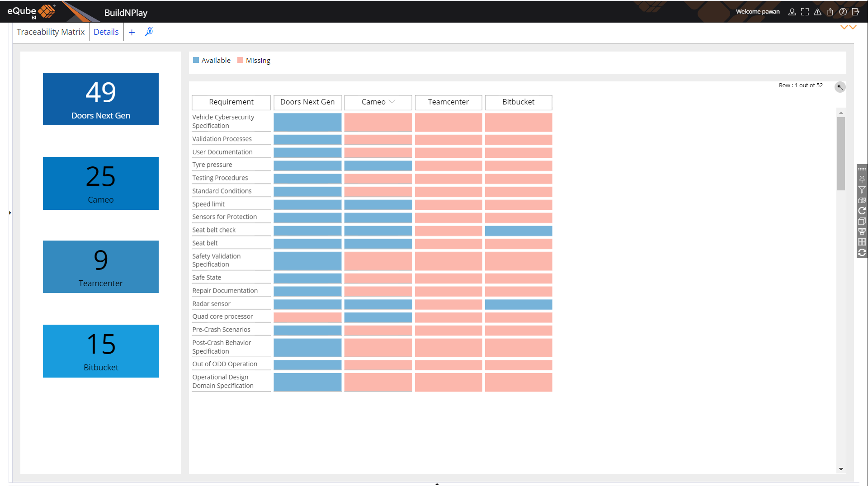
Task: Open the filter funnel icon
Action: point(862,190)
